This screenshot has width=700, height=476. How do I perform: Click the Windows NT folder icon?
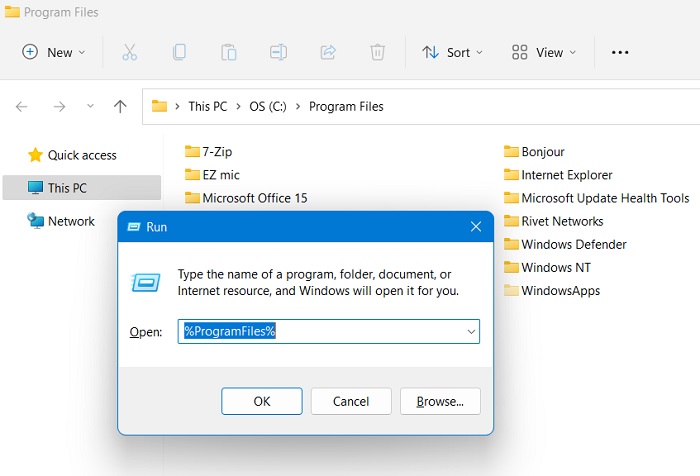(511, 267)
